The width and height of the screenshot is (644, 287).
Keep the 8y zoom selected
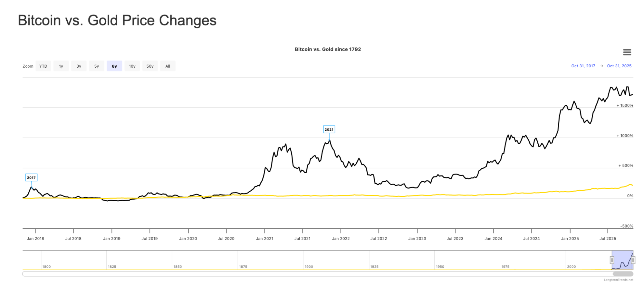(x=114, y=66)
